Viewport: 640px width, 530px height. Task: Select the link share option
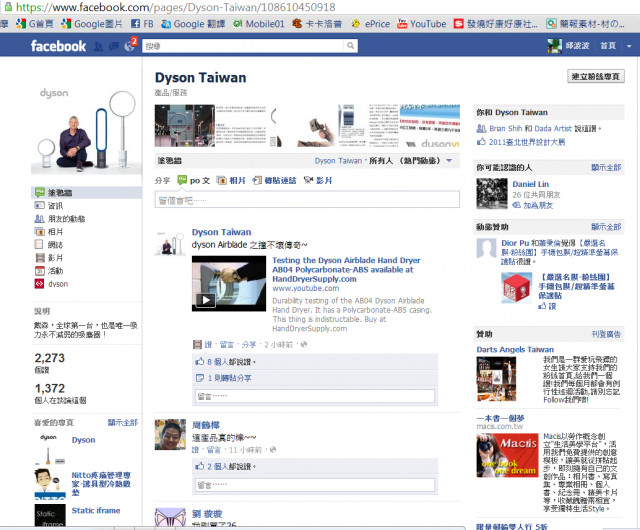[274, 180]
